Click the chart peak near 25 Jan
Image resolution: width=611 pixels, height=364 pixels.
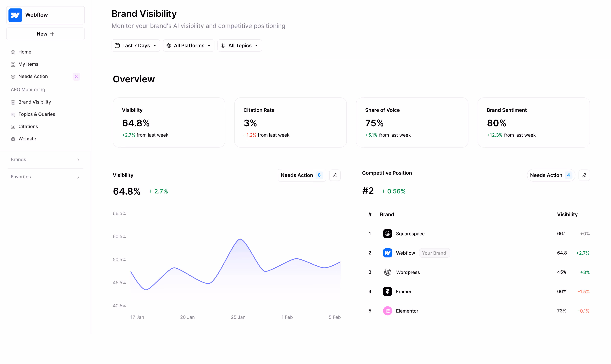pos(240,239)
